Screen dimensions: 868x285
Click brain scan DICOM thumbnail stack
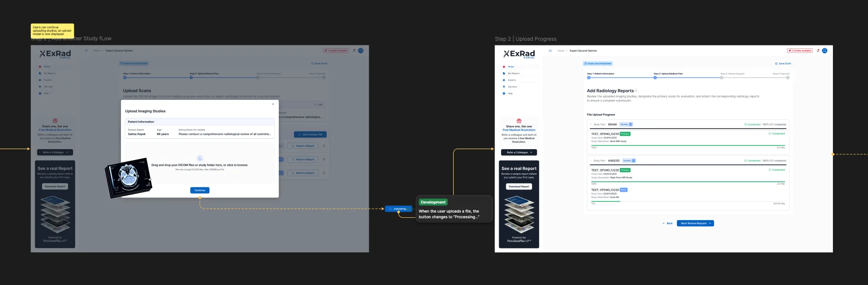[x=128, y=178]
